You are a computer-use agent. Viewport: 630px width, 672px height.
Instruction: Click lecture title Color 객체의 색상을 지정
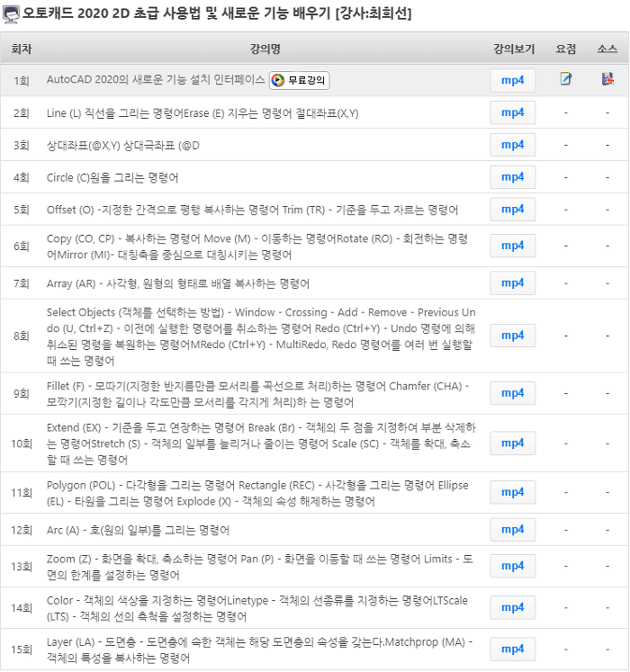click(257, 608)
